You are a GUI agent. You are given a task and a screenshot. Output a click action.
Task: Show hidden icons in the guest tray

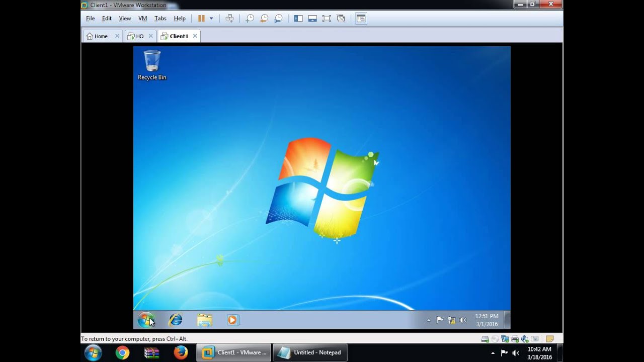pos(429,320)
